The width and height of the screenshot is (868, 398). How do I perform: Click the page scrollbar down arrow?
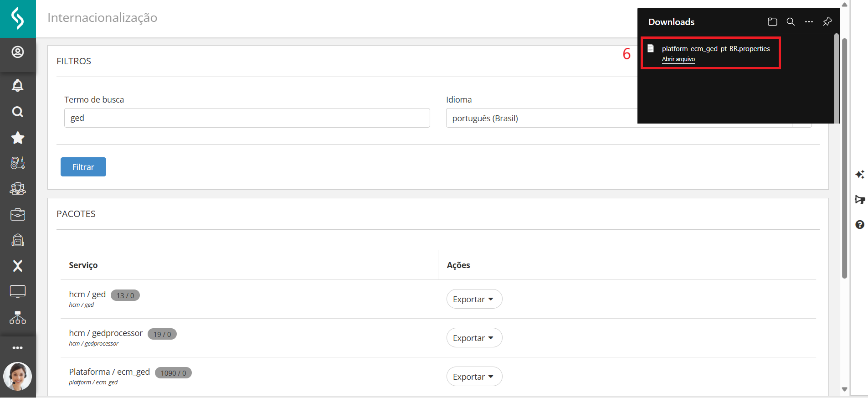[844, 389]
